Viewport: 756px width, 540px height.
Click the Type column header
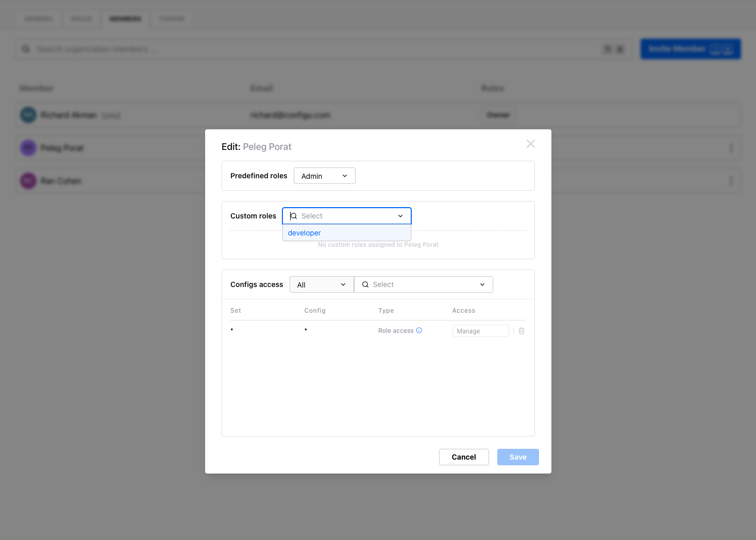click(x=386, y=311)
